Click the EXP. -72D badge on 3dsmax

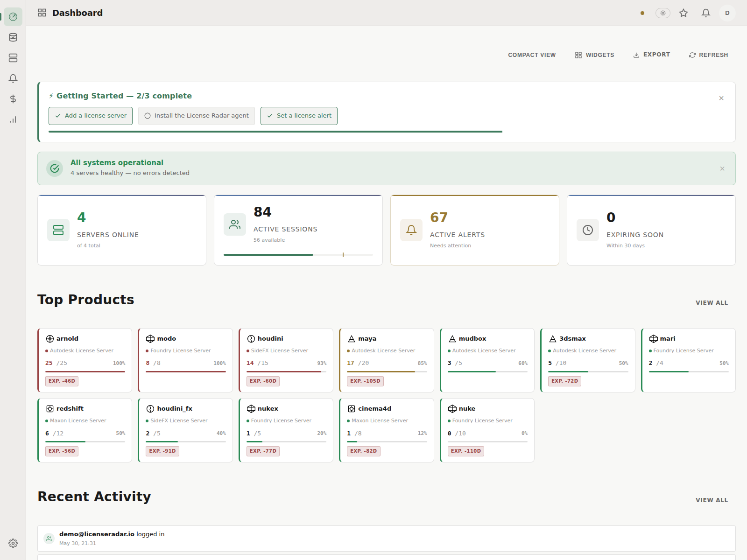564,381
